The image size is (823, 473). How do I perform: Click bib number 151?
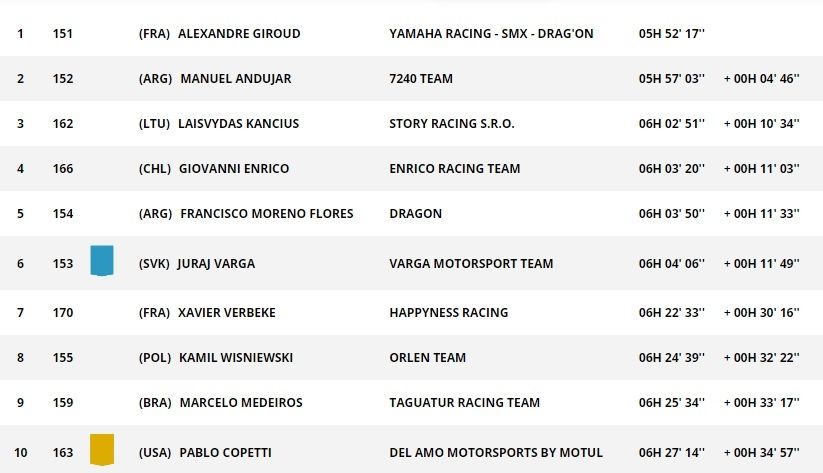pos(63,34)
